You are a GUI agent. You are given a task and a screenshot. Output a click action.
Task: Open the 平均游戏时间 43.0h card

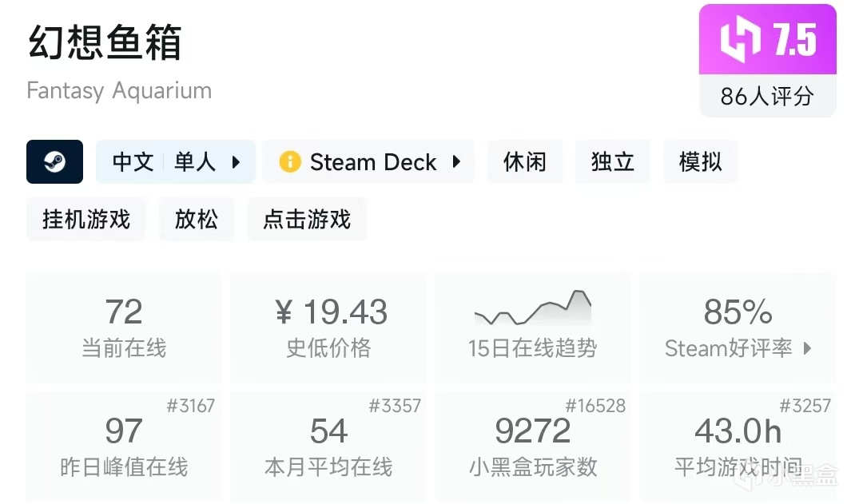pyautogui.click(x=738, y=446)
